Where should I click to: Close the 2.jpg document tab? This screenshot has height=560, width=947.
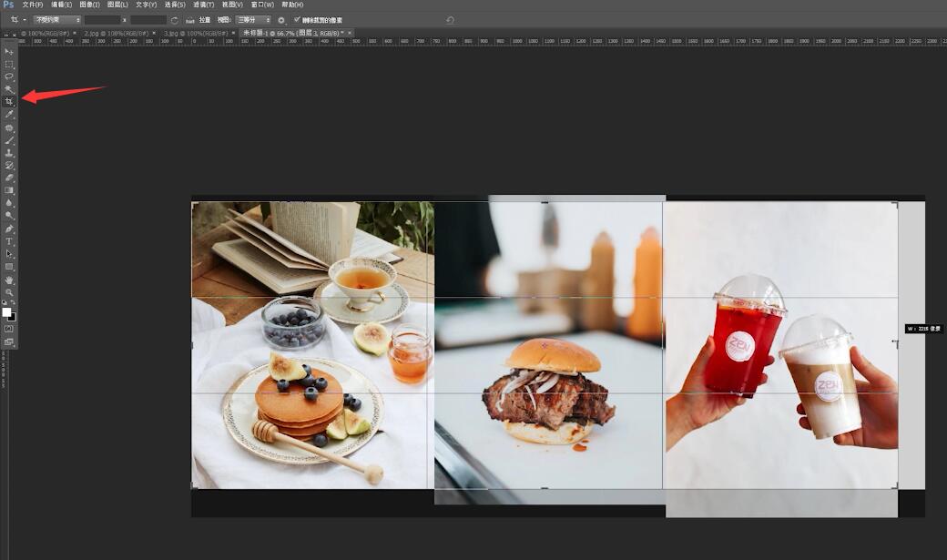[154, 33]
